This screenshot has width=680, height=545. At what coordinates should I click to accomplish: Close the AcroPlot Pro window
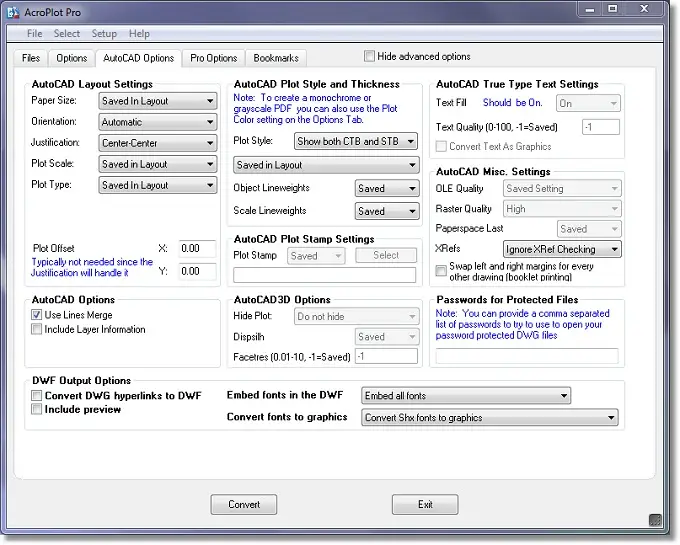(644, 10)
